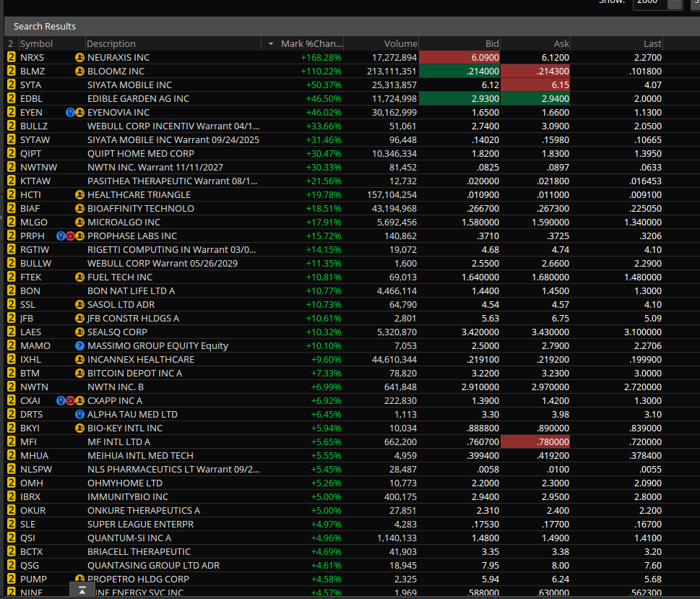700x599 pixels.
Task: Click volume value 157,104,254 for HCTI
Action: [392, 195]
